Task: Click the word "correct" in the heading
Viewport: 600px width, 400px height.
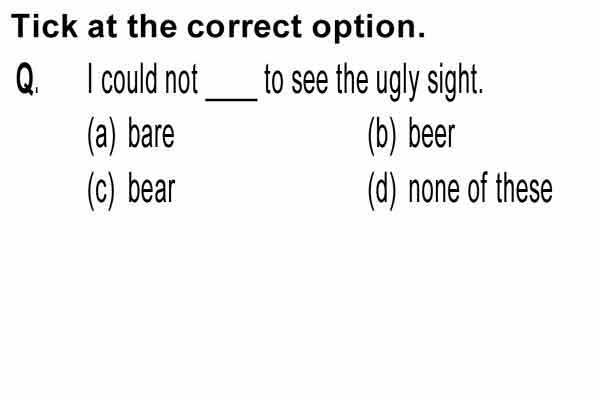Action: pyautogui.click(x=245, y=28)
